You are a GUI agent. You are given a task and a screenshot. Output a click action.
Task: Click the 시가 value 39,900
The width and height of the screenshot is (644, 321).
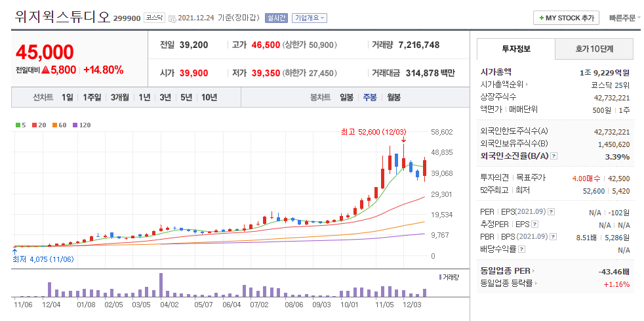click(194, 73)
